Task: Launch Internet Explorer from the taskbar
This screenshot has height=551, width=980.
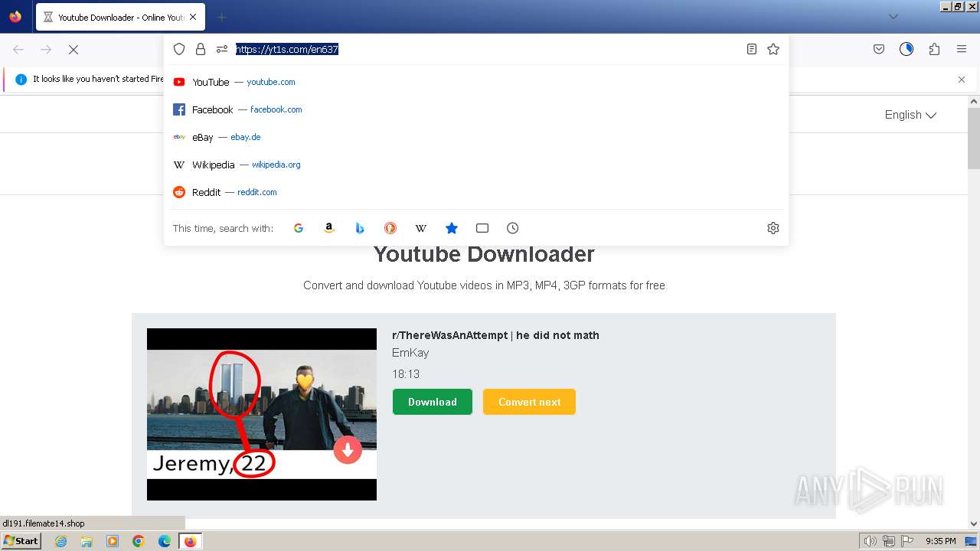Action: click(x=61, y=541)
